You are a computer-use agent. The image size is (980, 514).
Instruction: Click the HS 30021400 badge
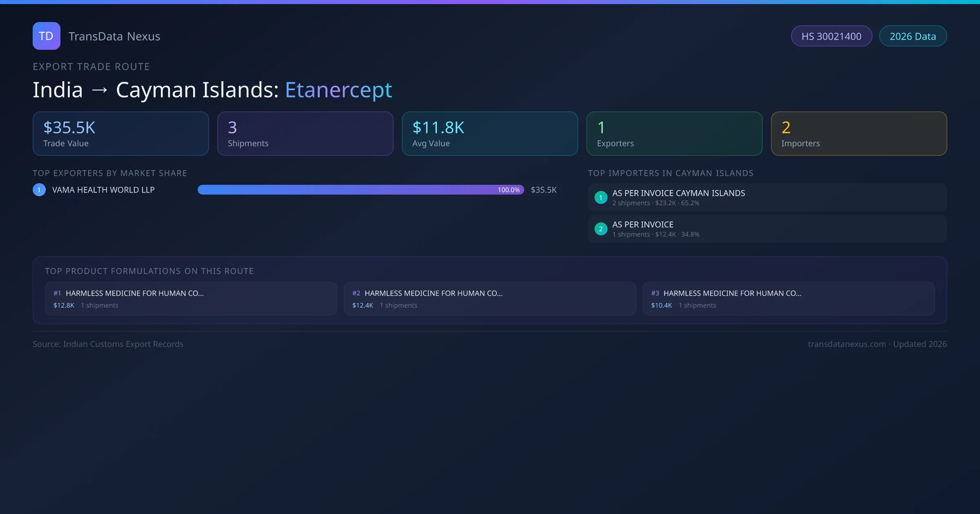831,36
